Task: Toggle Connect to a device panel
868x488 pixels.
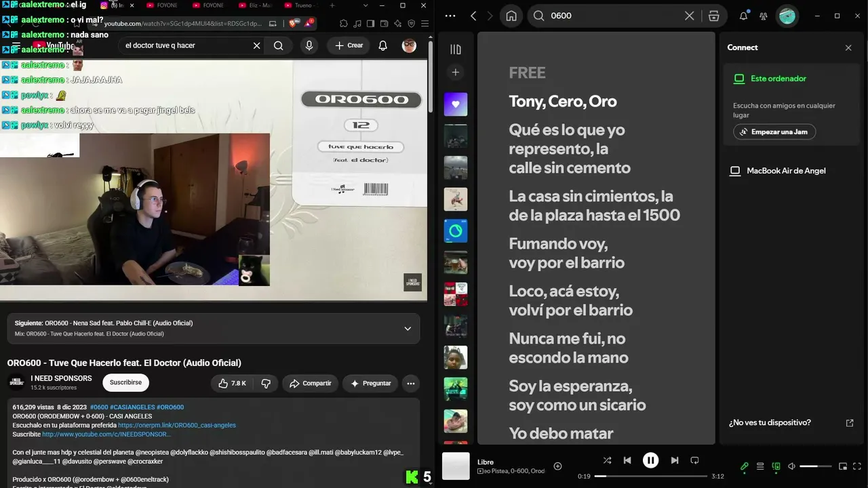Action: click(x=776, y=466)
